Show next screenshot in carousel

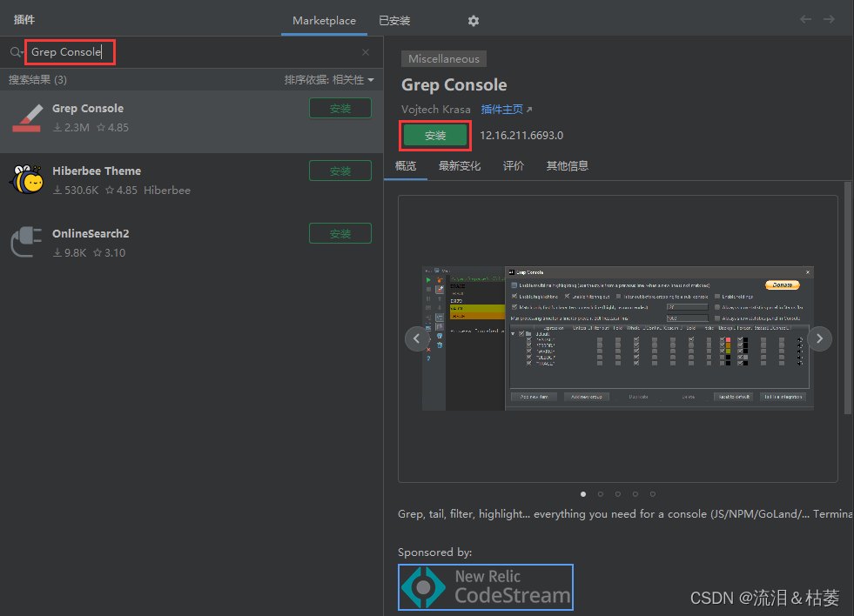[819, 338]
